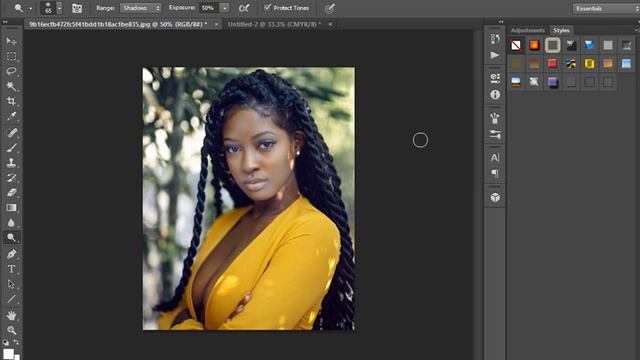Close the Untitled-2 document tab
Screen dimensions: 640x360
[x=330, y=24]
